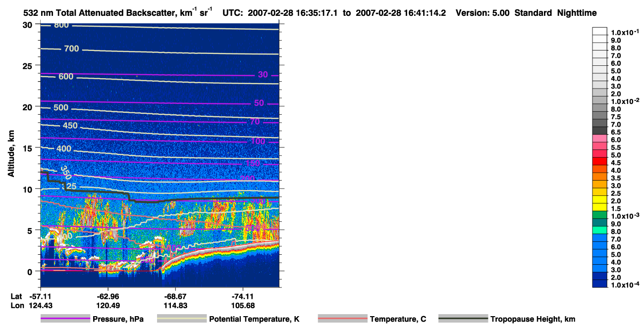
Task: Click the latitude value '-57.11'
Action: point(41,297)
